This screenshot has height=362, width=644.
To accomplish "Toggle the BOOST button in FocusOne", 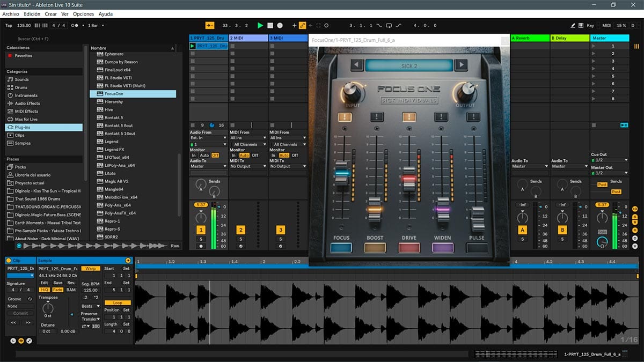I will coord(375,248).
